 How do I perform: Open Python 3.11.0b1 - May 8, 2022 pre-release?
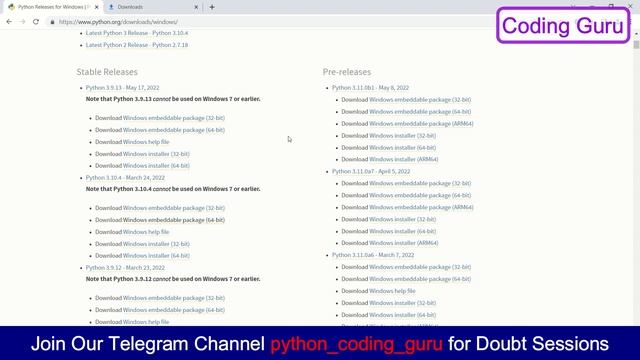click(x=370, y=88)
